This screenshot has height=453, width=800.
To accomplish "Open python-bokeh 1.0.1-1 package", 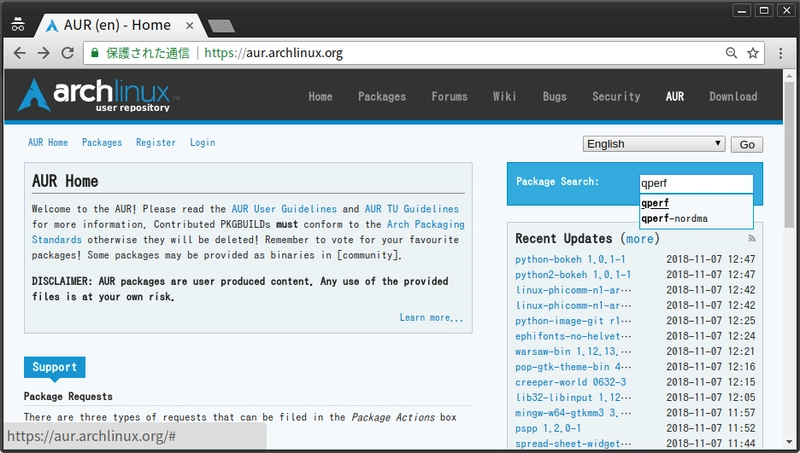I will coord(570,259).
